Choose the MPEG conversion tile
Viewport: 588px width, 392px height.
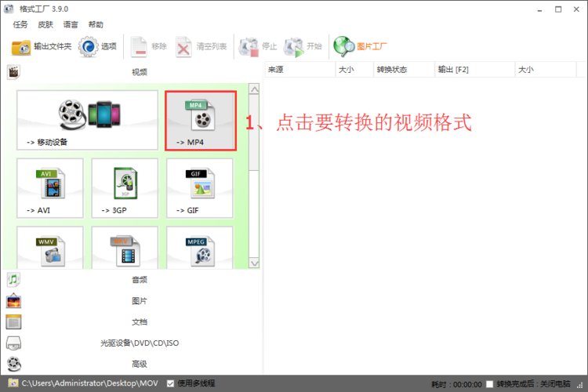pyautogui.click(x=200, y=248)
